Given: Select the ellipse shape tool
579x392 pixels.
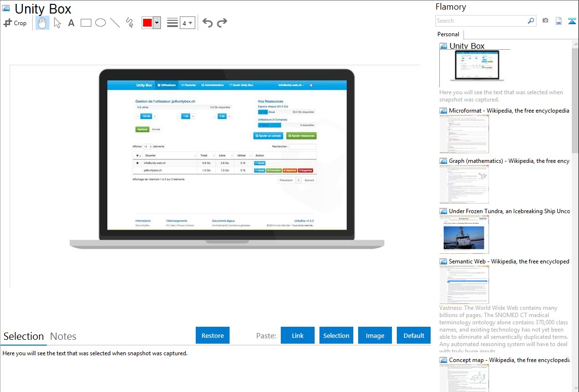Looking at the screenshot, I should (x=101, y=23).
